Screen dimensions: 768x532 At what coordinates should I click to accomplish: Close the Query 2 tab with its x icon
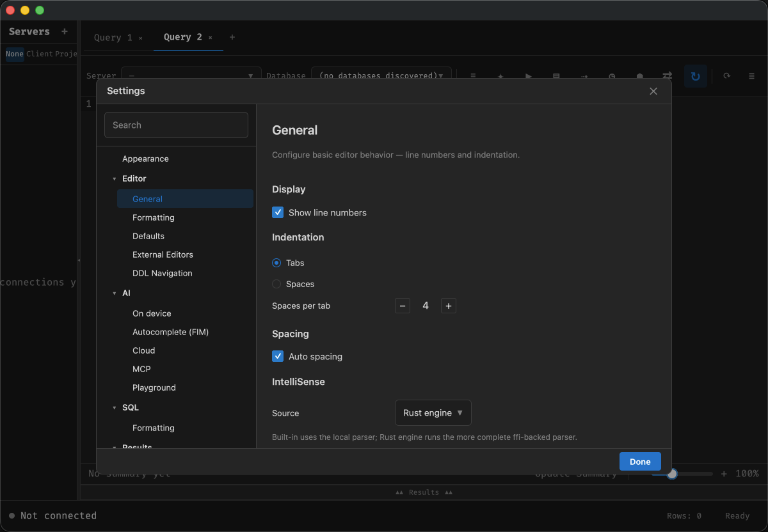click(x=210, y=38)
